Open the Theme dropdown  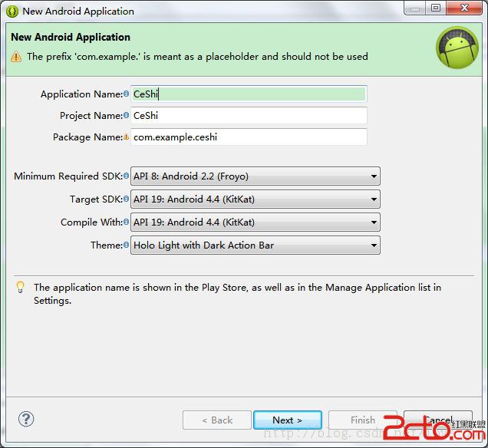pos(256,245)
